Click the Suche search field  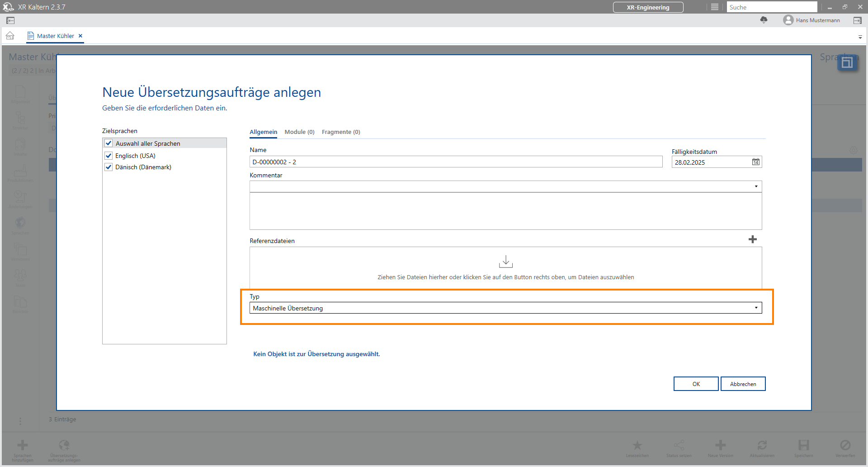(772, 7)
